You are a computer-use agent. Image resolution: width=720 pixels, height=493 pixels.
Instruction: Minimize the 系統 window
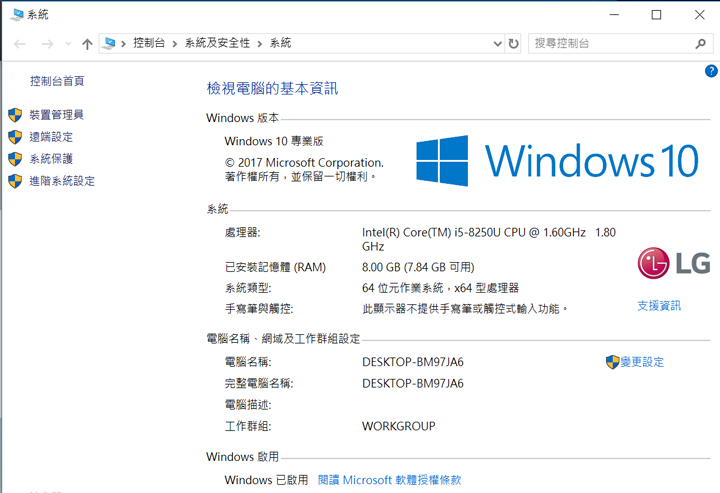tap(614, 15)
